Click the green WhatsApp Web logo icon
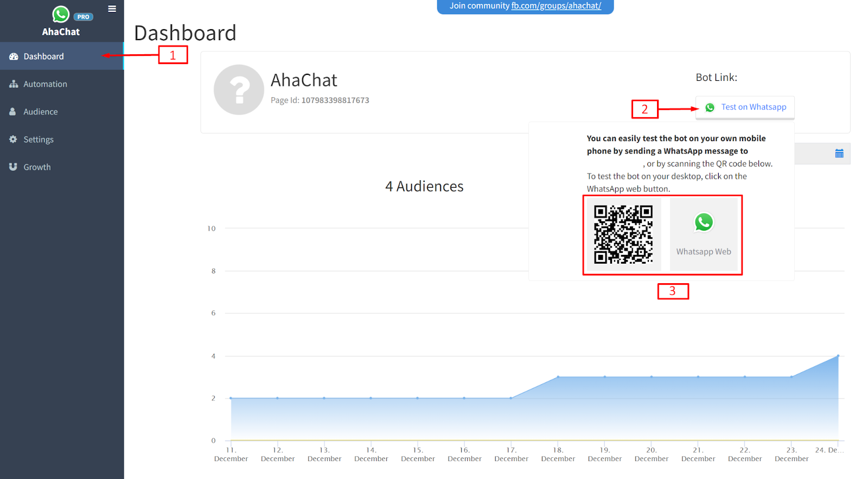 704,222
